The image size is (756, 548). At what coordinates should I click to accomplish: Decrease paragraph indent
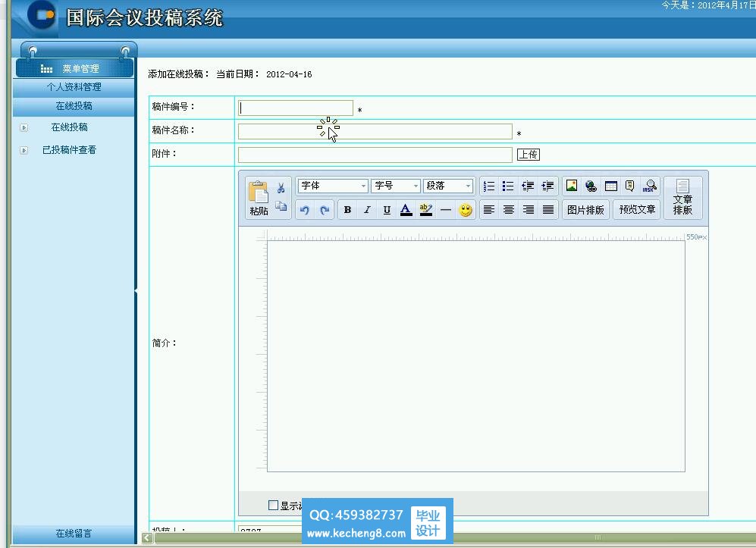pyautogui.click(x=528, y=186)
